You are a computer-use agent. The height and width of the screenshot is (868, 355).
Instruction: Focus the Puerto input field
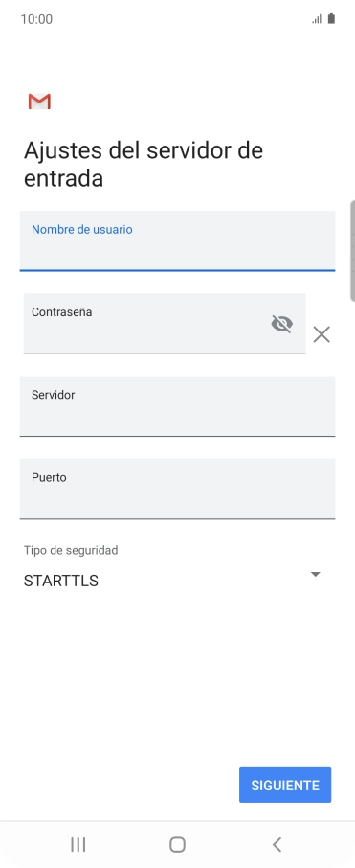click(178, 489)
